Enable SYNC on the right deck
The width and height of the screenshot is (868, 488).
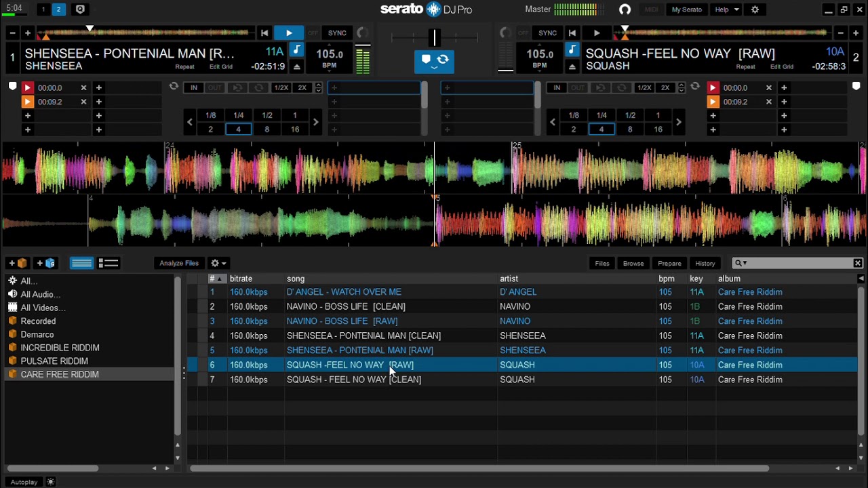pos(547,33)
